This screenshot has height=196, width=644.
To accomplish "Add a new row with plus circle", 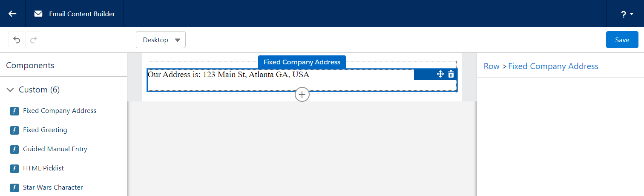I will [x=302, y=95].
